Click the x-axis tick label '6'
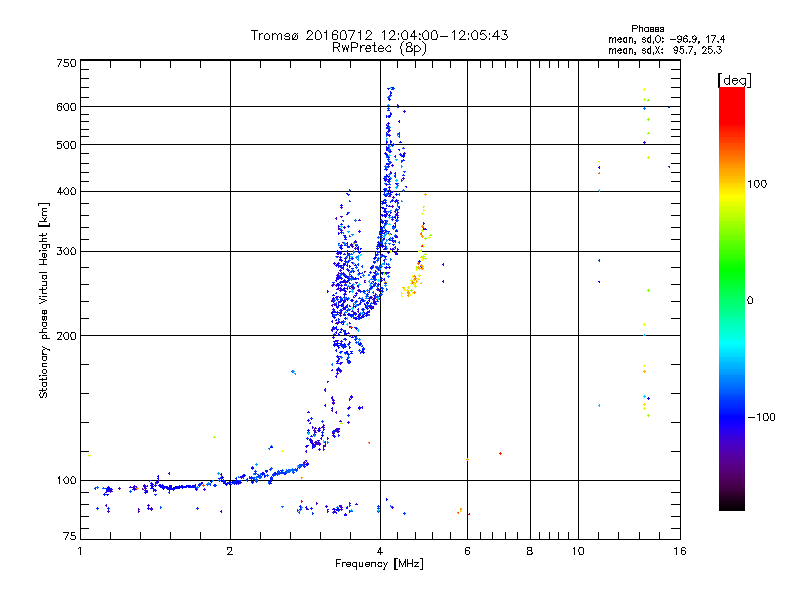The height and width of the screenshot is (600, 800). 467,551
